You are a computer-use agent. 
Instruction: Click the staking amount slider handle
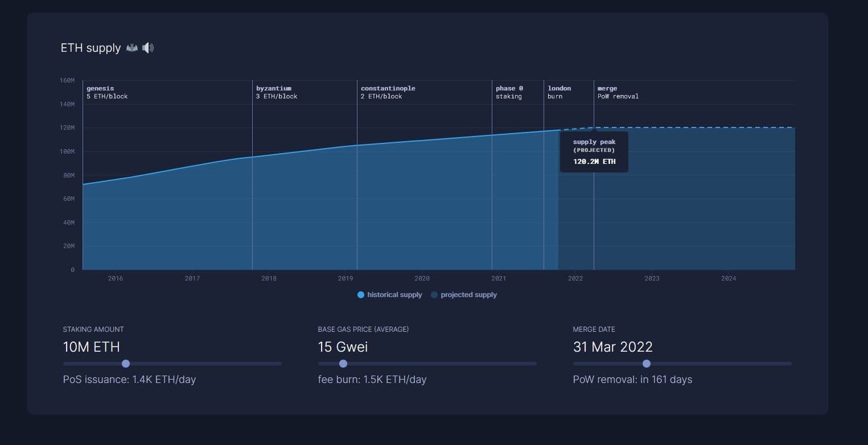(x=126, y=364)
